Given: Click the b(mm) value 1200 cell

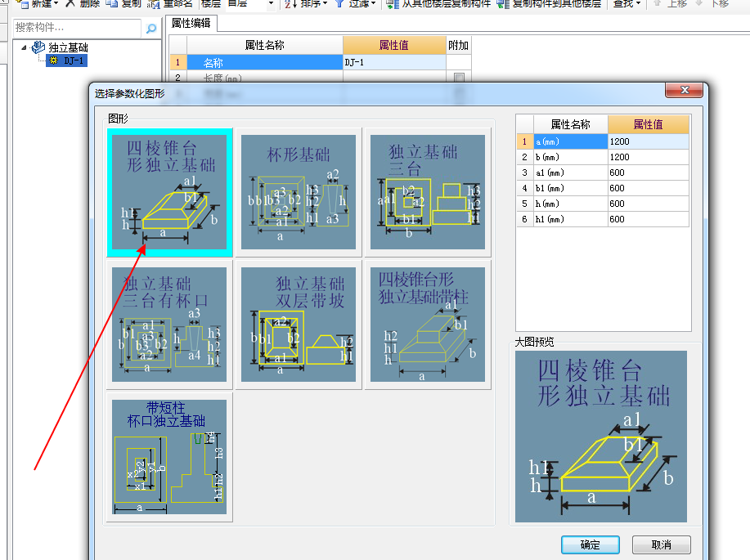Looking at the screenshot, I should 648,157.
